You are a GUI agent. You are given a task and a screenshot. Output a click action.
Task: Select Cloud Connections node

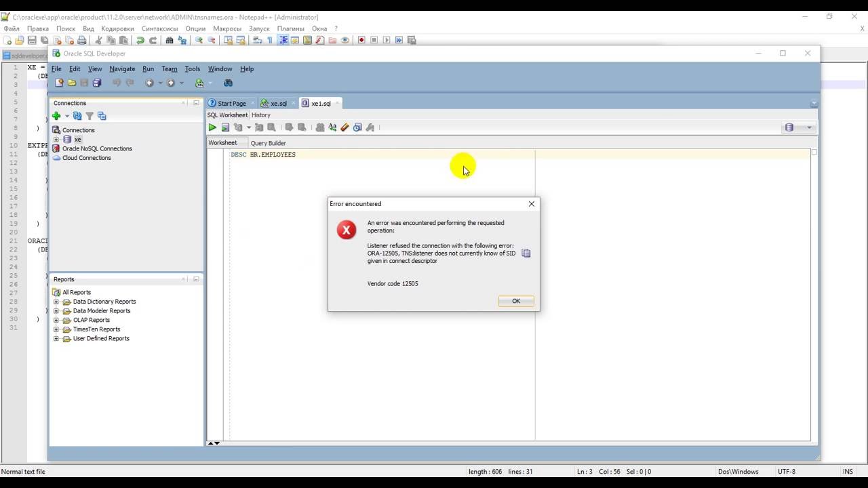(x=86, y=158)
